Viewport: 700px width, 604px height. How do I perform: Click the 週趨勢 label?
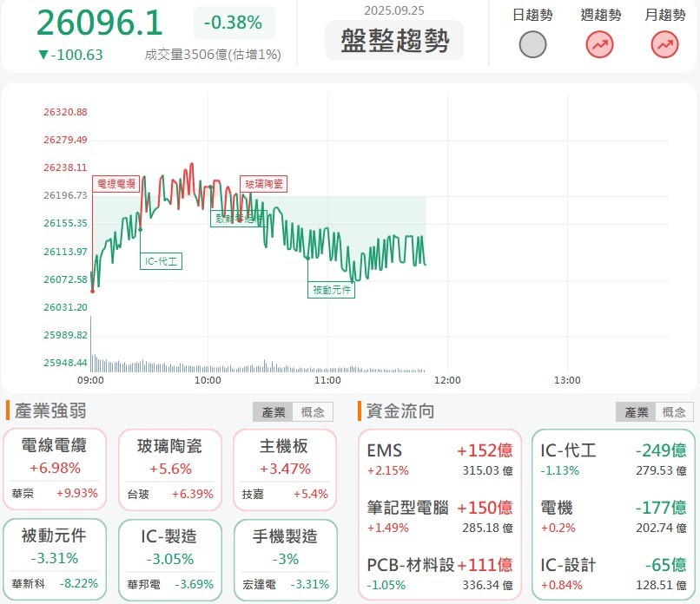pos(600,15)
